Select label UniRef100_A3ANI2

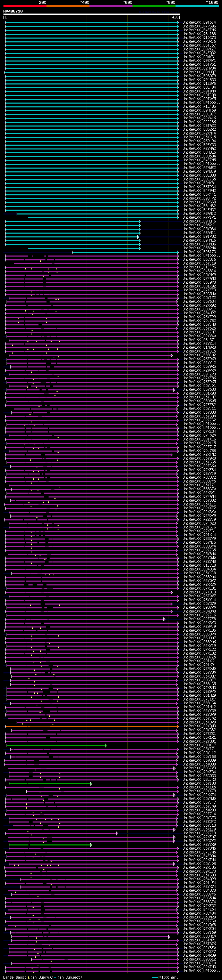pos(199,214)
